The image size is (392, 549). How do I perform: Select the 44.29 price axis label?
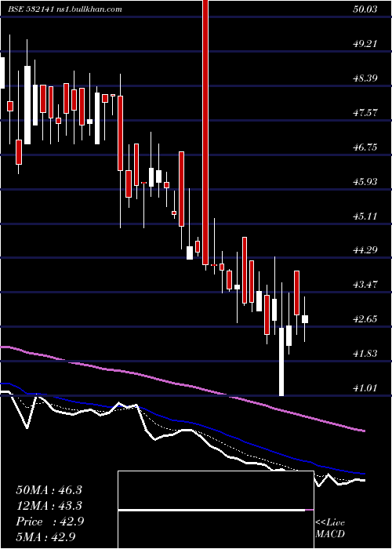[x=365, y=250]
